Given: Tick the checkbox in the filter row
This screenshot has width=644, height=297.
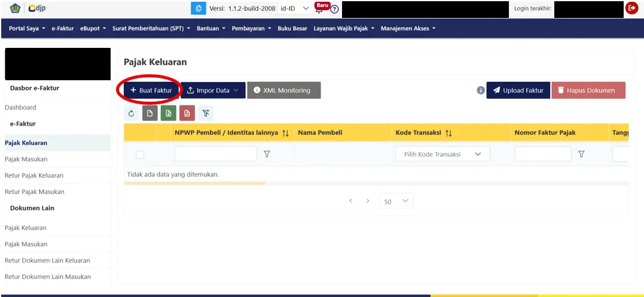Looking at the screenshot, I should click(140, 154).
